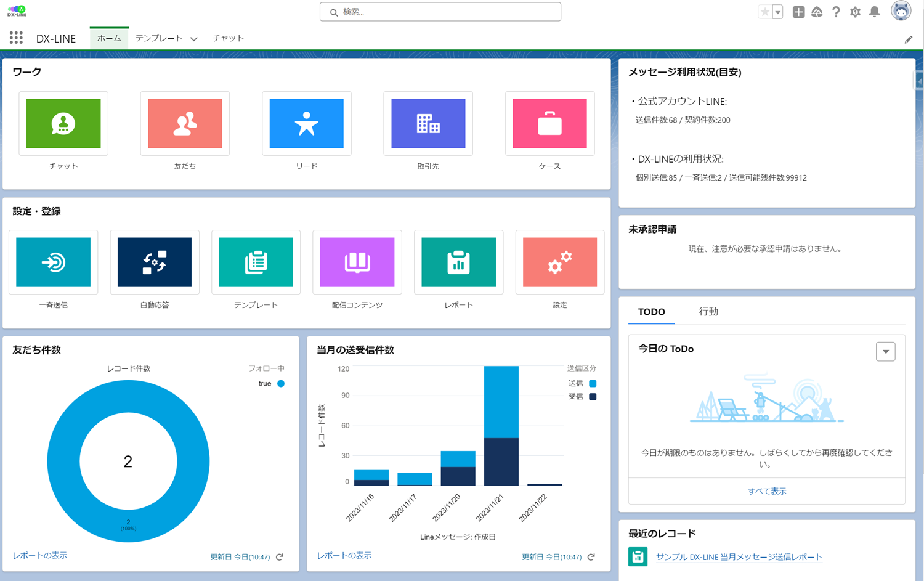924x581 pixels.
Task: Expand the favorites list dropdown arrow
Action: pos(778,12)
